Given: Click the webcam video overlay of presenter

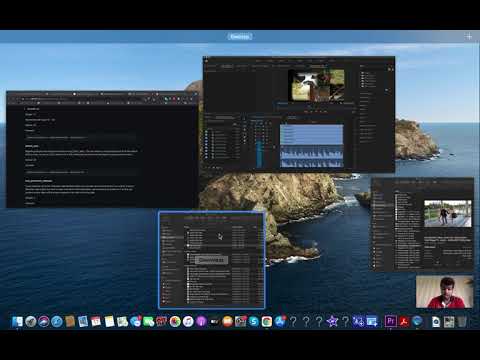Looking at the screenshot, I should [445, 292].
